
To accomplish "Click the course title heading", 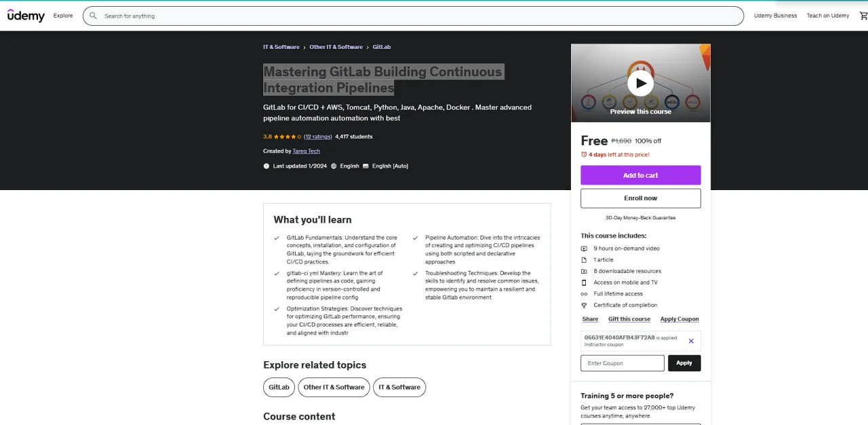I will 383,79.
